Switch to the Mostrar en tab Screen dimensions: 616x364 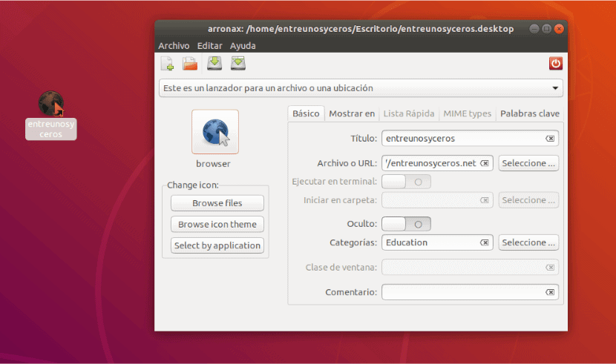pos(352,113)
